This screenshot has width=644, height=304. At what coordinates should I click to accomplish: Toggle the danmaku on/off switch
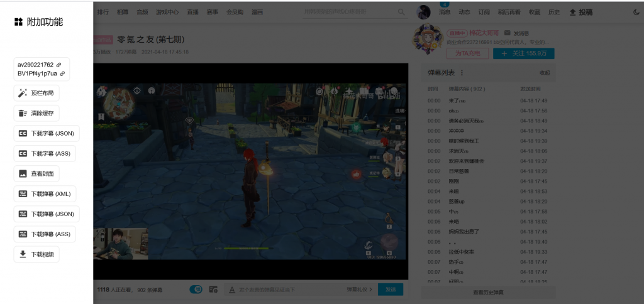[196, 290]
